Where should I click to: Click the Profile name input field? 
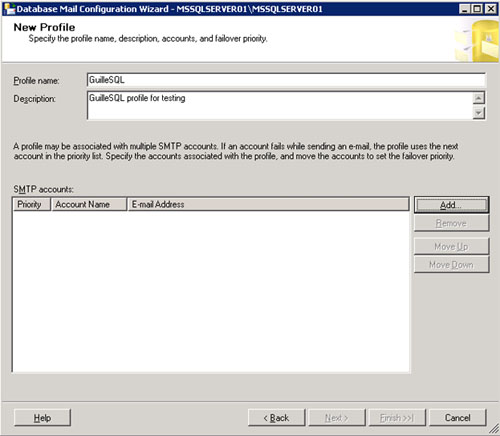(286, 80)
